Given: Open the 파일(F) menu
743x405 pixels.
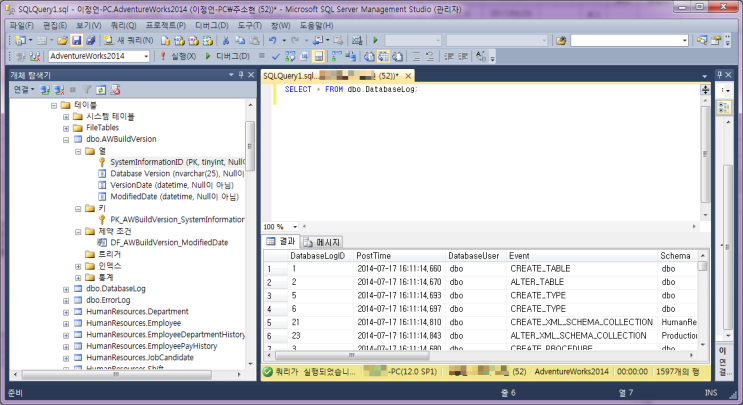Looking at the screenshot, I should coord(22,26).
